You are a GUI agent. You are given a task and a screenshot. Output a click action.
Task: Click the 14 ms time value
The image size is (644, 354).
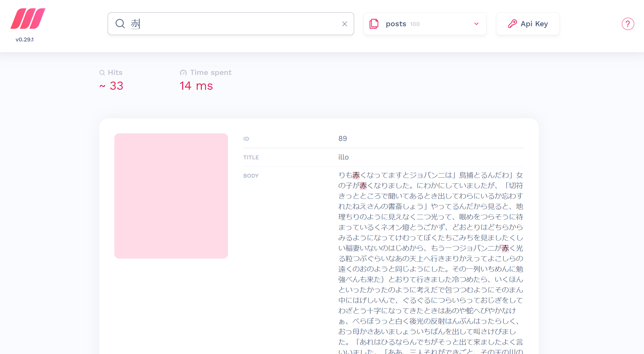tap(196, 86)
